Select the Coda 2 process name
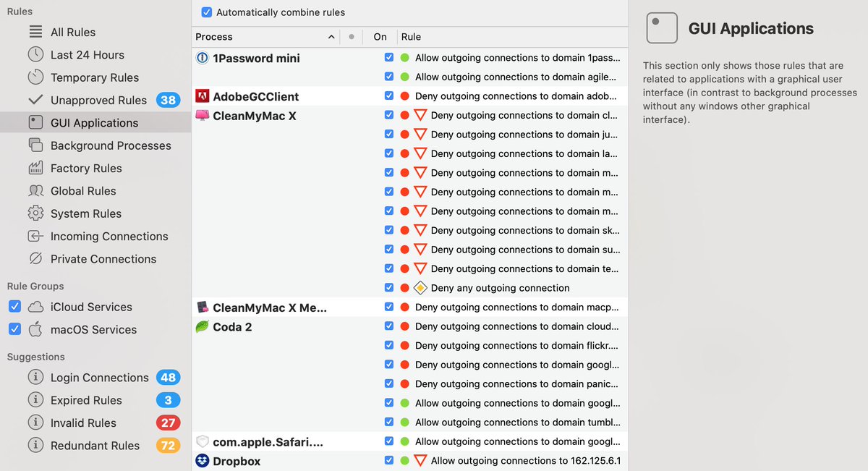This screenshot has height=471, width=868. pyautogui.click(x=232, y=327)
